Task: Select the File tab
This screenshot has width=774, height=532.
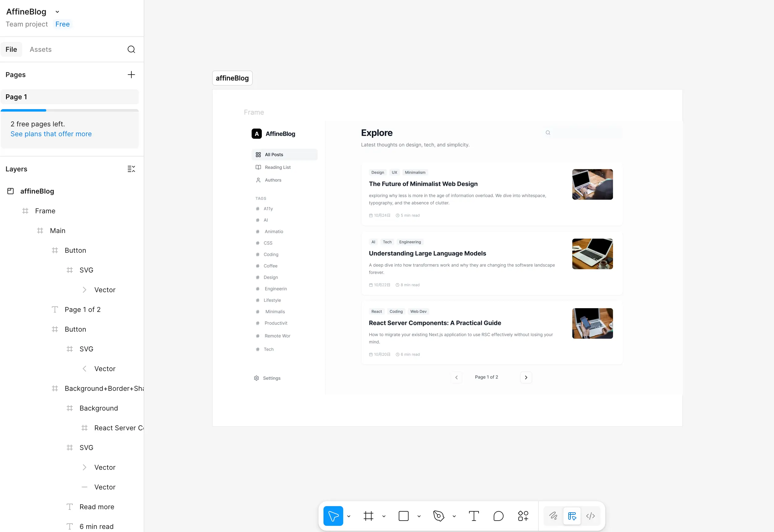Action: [11, 49]
